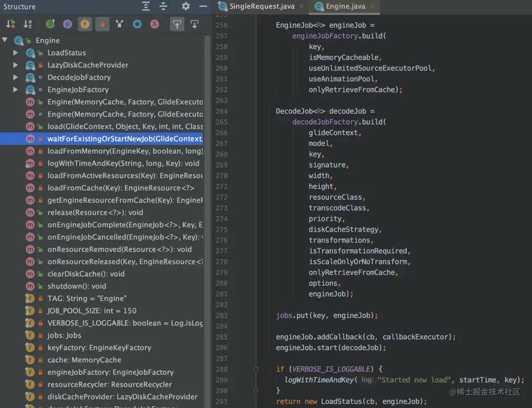The image size is (532, 408).
Task: Collapse the Engine root node
Action: pos(5,40)
